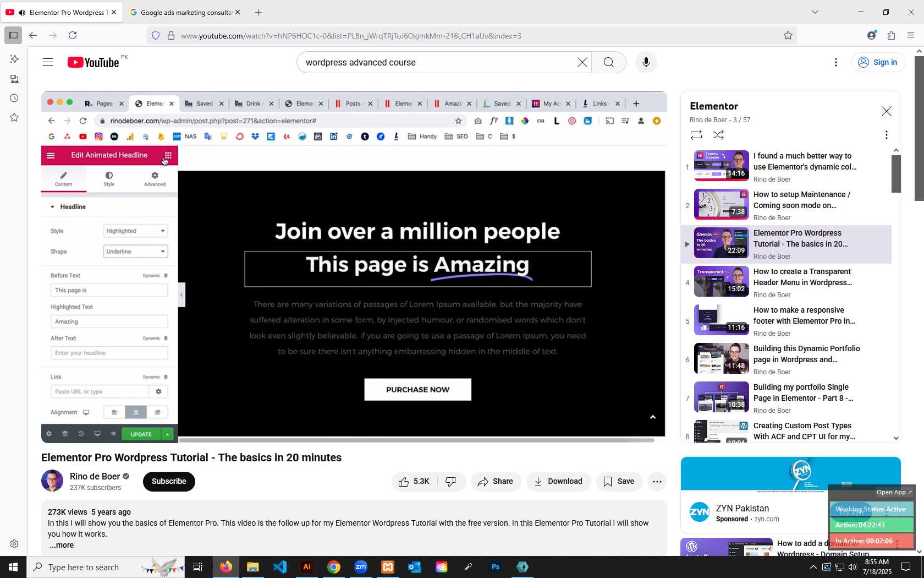Image resolution: width=924 pixels, height=578 pixels.
Task: Play 'Creating Custom Post Types' video
Action: pyautogui.click(x=787, y=431)
